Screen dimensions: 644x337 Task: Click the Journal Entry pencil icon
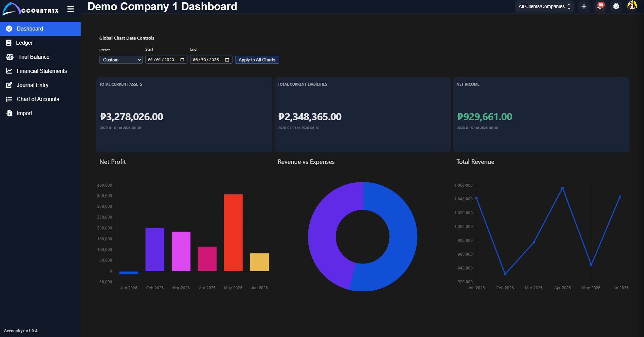(x=9, y=85)
